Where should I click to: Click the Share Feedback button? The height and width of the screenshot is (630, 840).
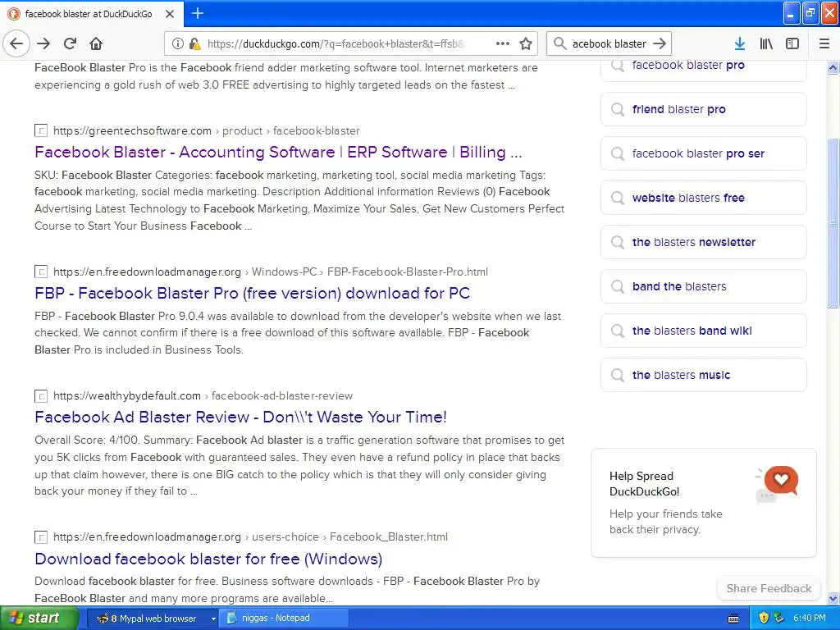click(769, 588)
